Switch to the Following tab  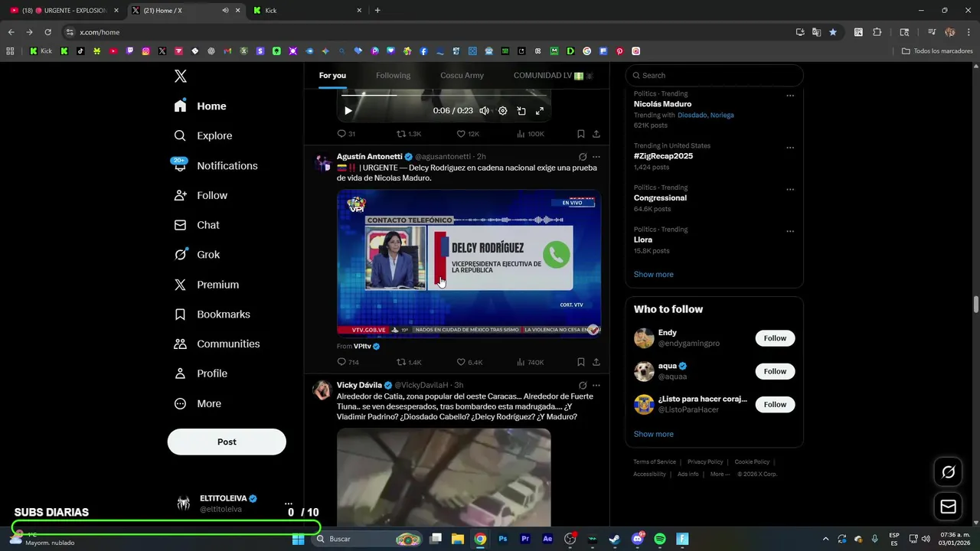point(393,75)
